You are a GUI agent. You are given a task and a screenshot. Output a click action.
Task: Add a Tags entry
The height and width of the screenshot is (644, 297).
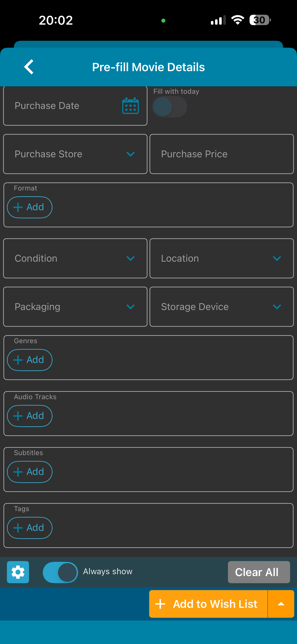(x=29, y=528)
